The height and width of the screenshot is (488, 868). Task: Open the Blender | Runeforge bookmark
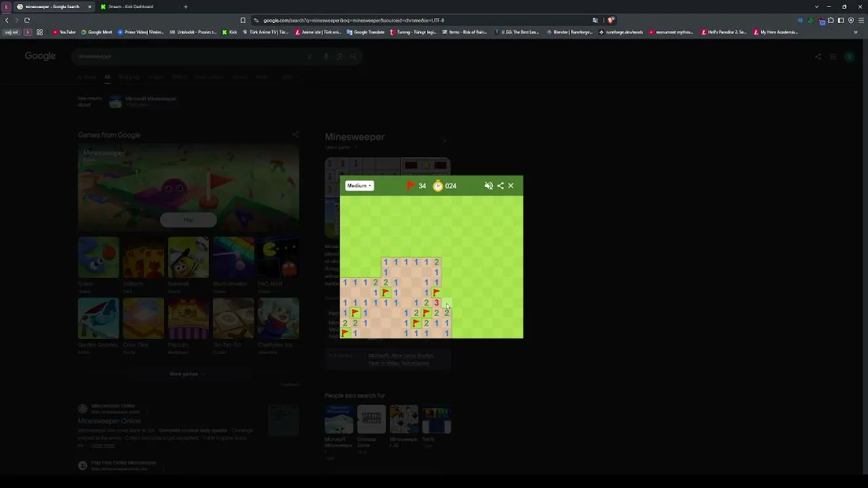point(569,32)
